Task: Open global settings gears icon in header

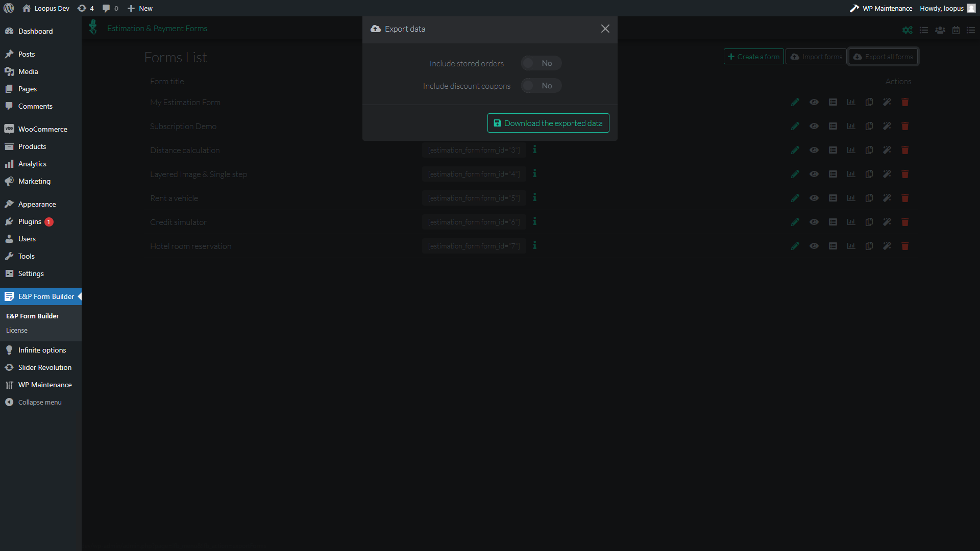Action: (907, 30)
